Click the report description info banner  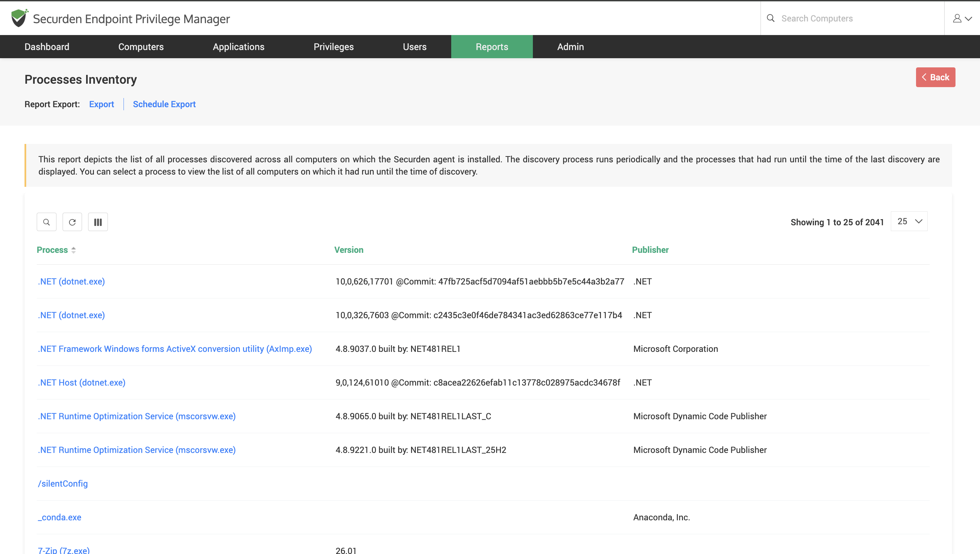(x=489, y=165)
